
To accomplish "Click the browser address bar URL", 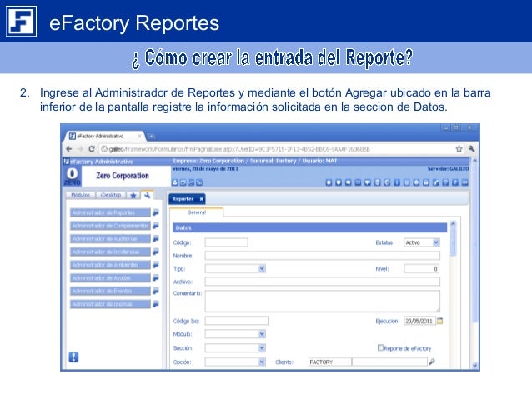I will (239, 149).
